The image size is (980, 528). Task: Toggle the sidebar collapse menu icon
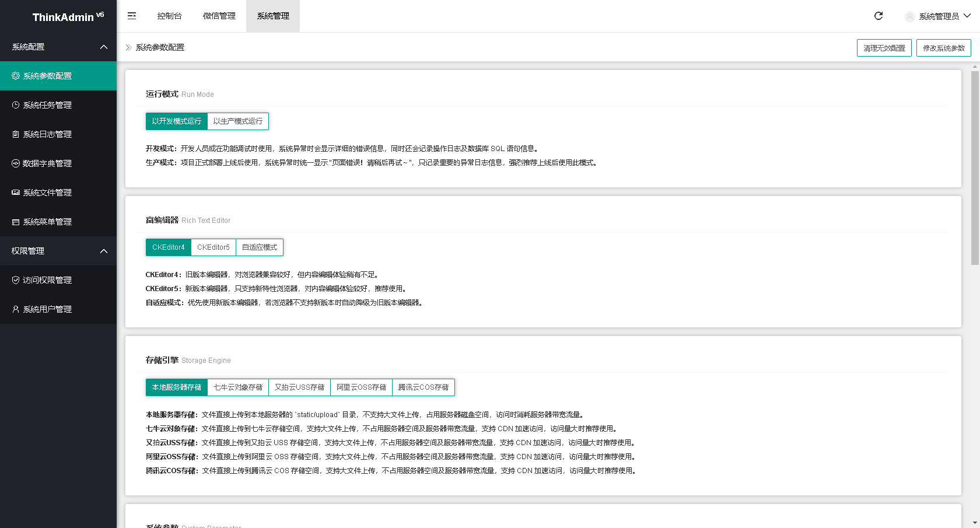(x=132, y=16)
